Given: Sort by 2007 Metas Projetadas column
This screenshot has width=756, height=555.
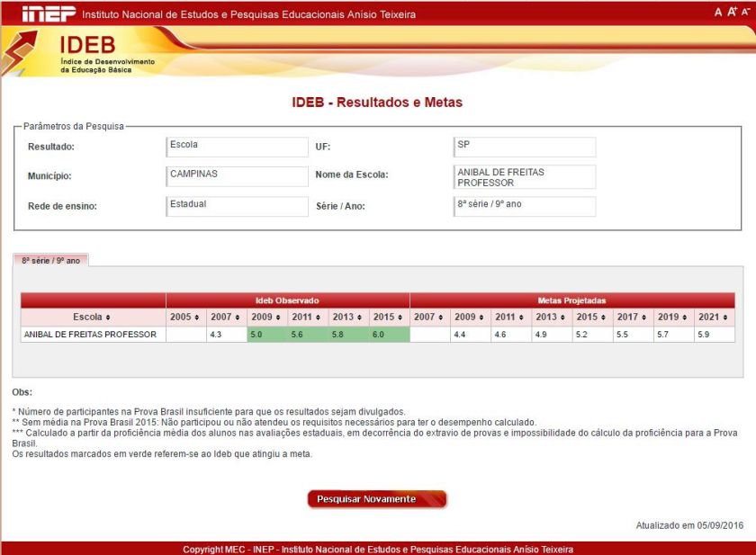Looking at the screenshot, I should tap(429, 317).
